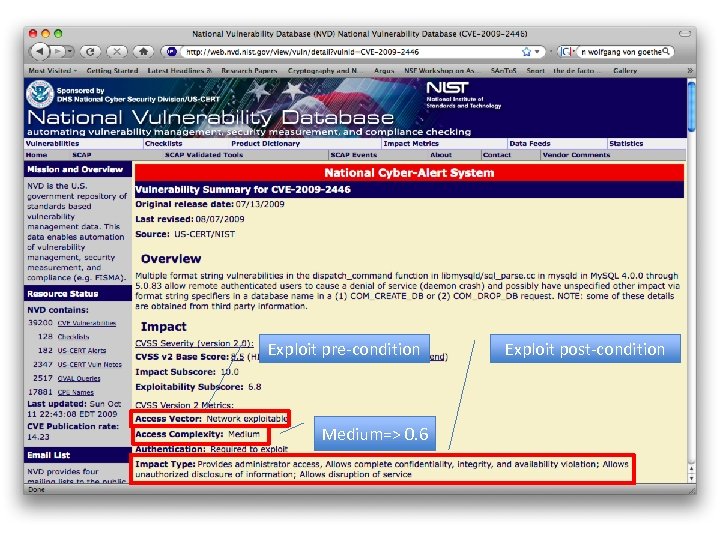Open the Latest Headlines bookmark feed
720x540 pixels.
point(180,71)
